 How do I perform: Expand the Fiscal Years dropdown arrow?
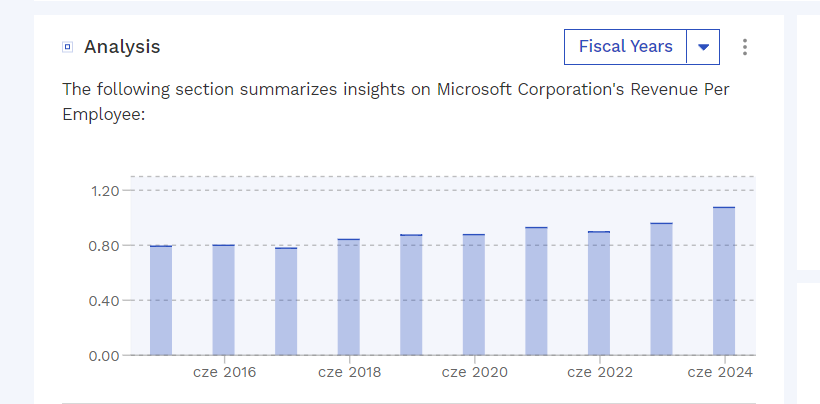(703, 47)
